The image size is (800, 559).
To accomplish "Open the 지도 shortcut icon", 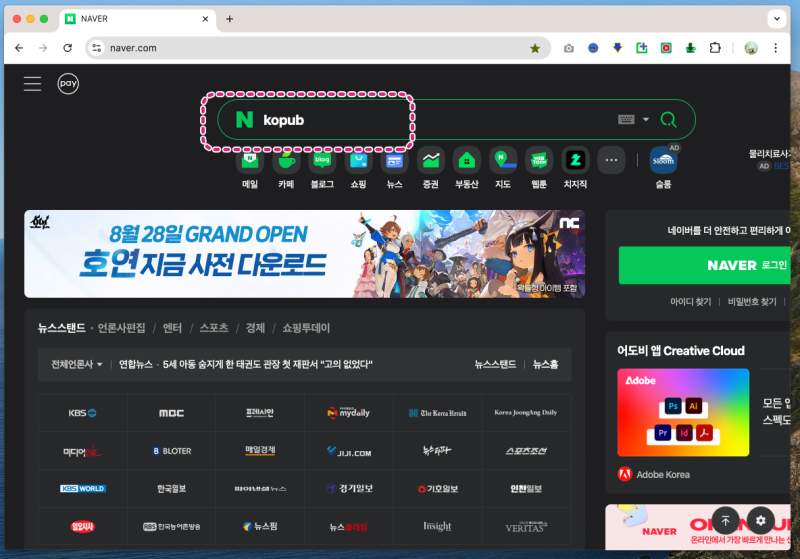I will 503,161.
